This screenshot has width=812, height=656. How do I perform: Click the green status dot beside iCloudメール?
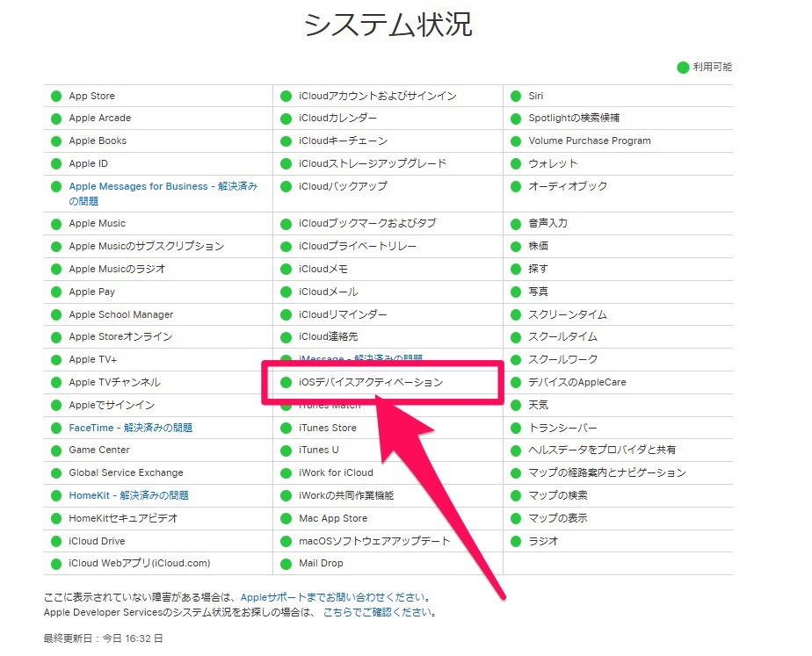[x=286, y=292]
